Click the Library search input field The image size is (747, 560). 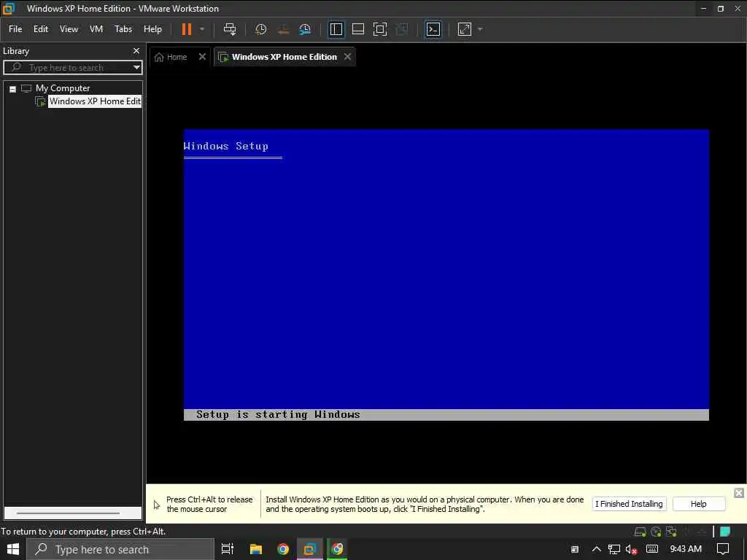[x=71, y=68]
